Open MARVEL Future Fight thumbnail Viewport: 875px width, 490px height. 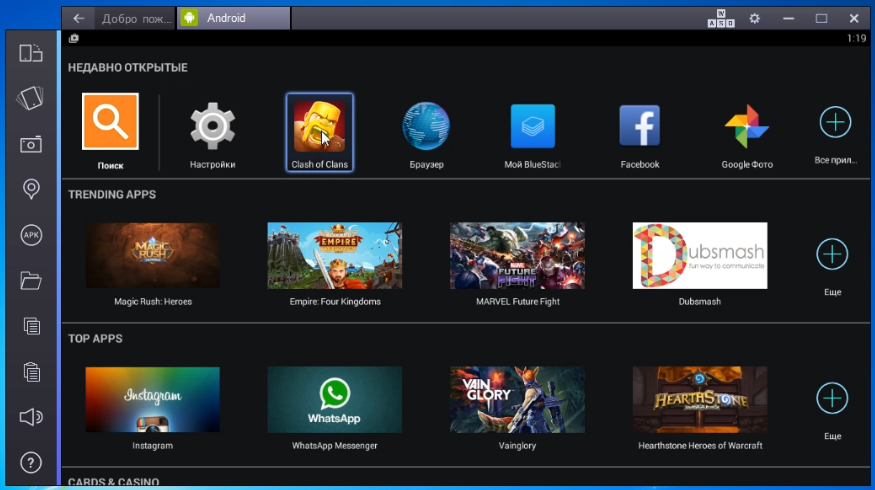coord(517,256)
